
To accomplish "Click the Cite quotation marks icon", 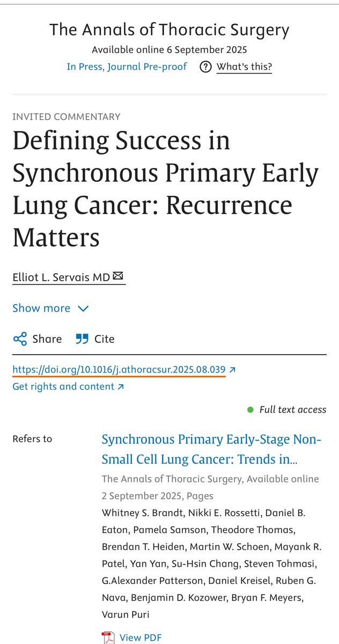I will click(x=82, y=339).
